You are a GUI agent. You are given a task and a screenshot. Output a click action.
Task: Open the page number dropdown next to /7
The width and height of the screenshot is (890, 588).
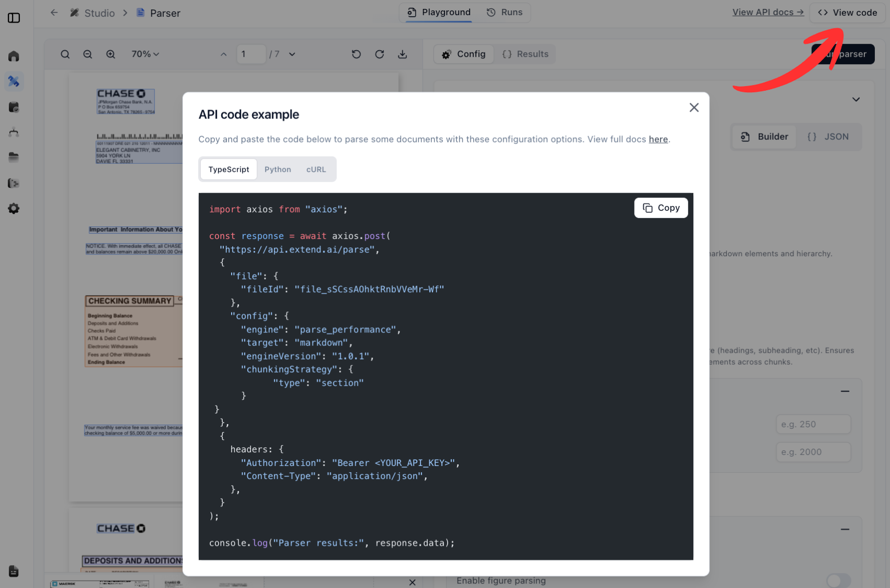coord(292,54)
